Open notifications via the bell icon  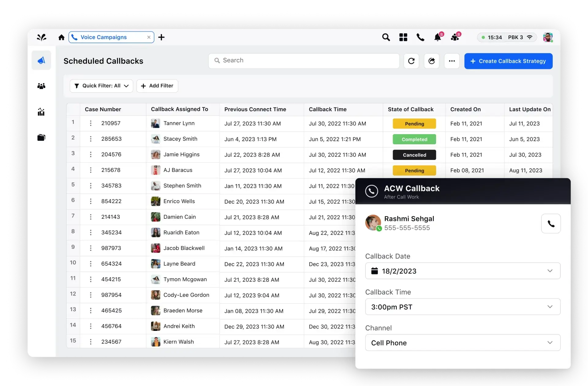437,37
